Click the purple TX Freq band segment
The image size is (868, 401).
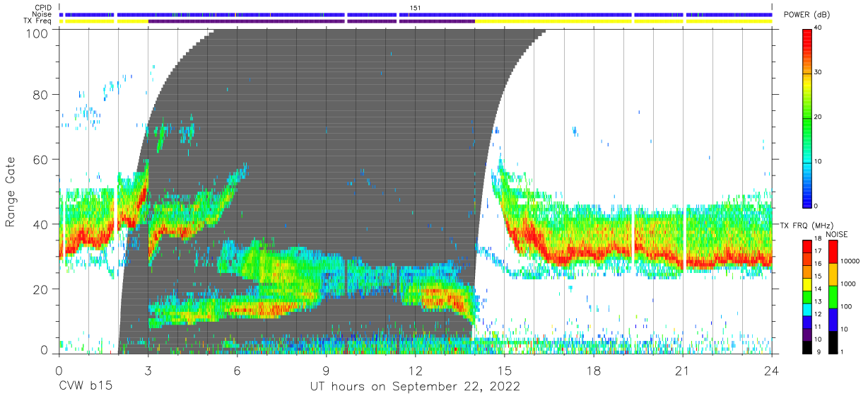pos(311,21)
